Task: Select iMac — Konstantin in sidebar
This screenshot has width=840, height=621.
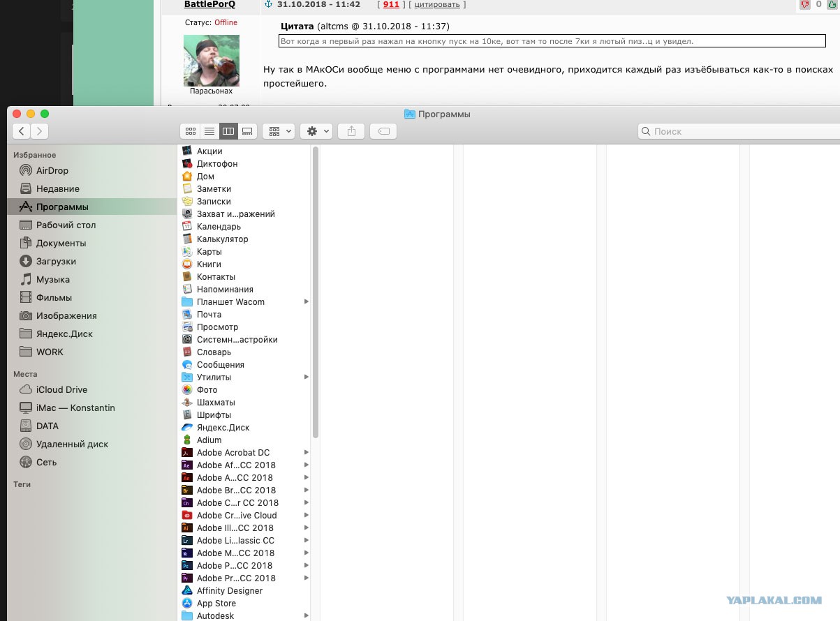Action: [x=91, y=407]
